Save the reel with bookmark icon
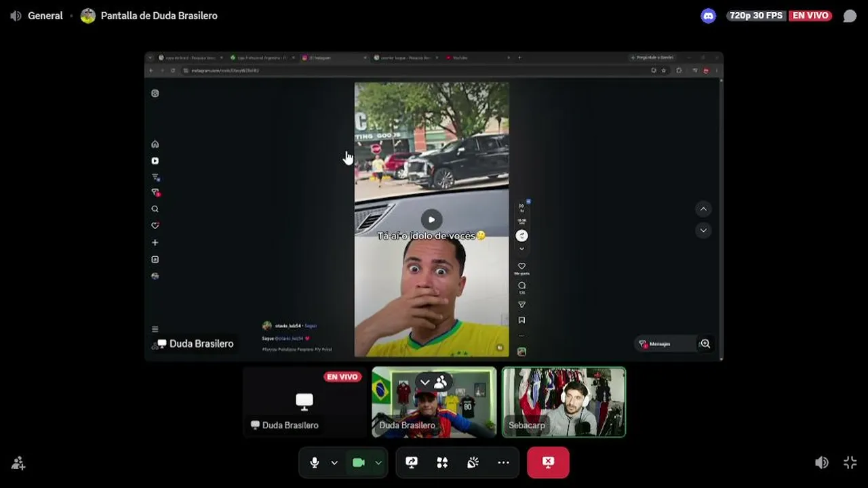 click(521, 321)
